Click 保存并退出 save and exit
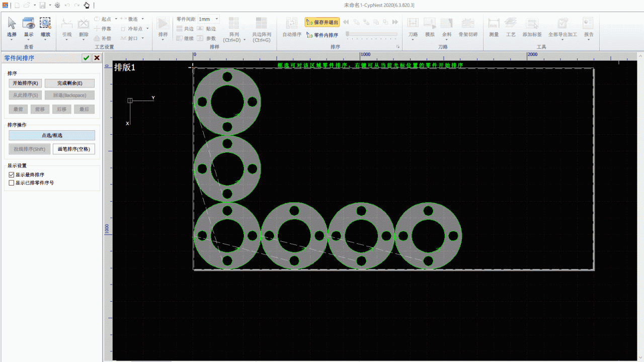 click(x=322, y=22)
